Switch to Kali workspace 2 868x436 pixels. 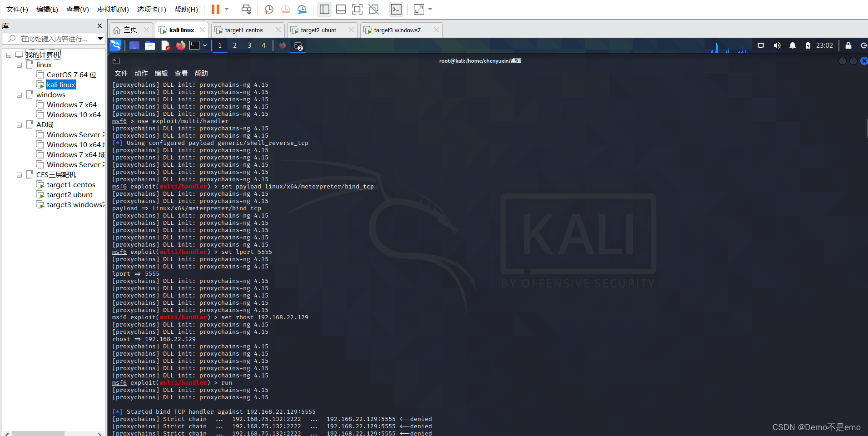(x=234, y=45)
